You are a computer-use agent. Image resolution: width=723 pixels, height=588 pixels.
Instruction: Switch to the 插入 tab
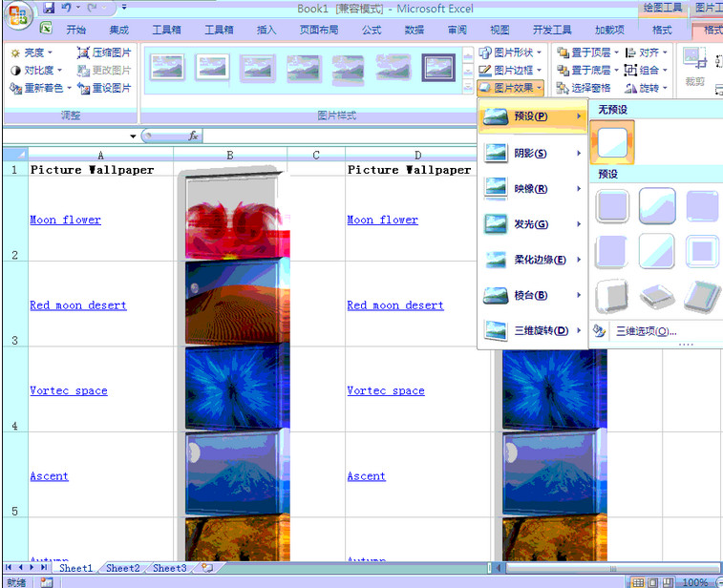point(266,30)
